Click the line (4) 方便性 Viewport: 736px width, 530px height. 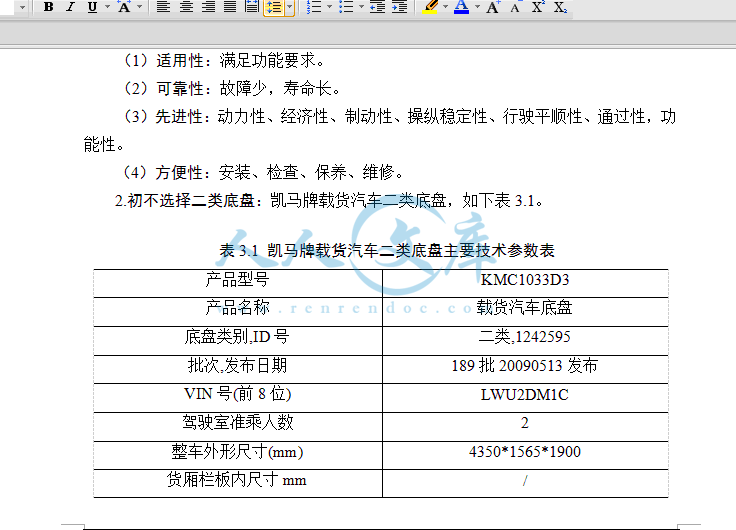(x=263, y=172)
